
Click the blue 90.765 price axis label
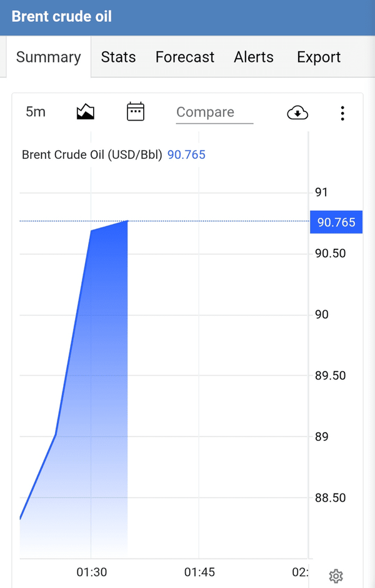click(x=336, y=222)
